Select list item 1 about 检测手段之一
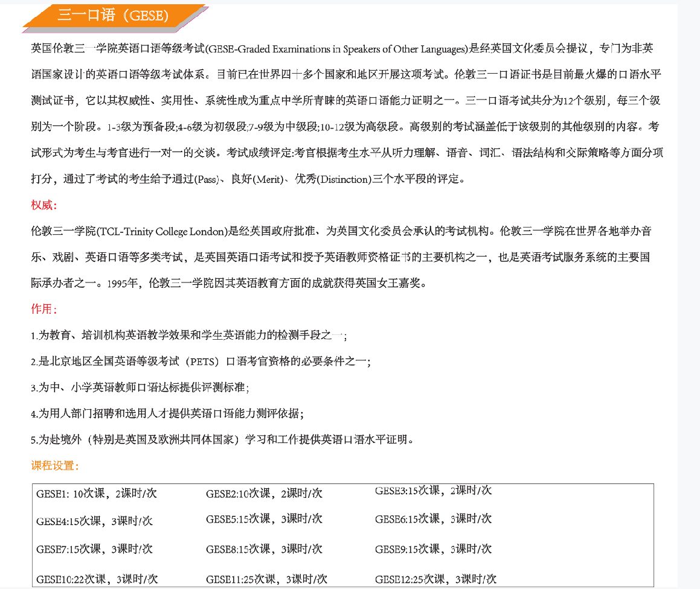This screenshot has height=589, width=700. pyautogui.click(x=189, y=335)
